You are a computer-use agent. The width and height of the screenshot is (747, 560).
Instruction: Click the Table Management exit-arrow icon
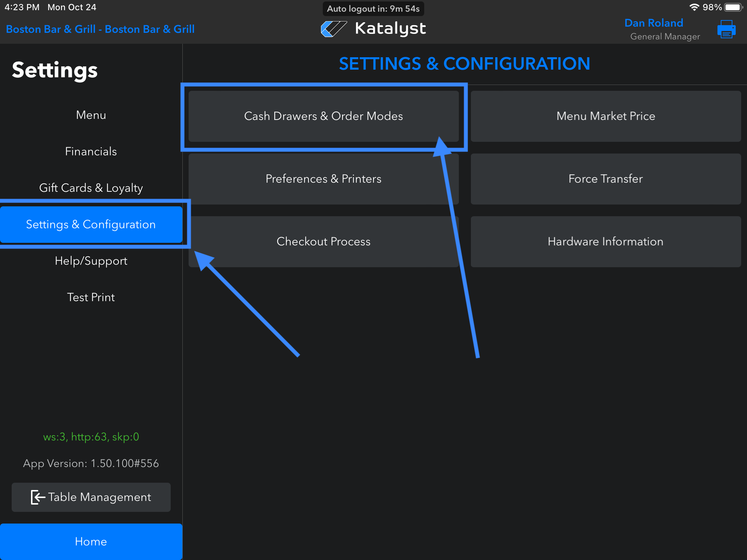[38, 497]
